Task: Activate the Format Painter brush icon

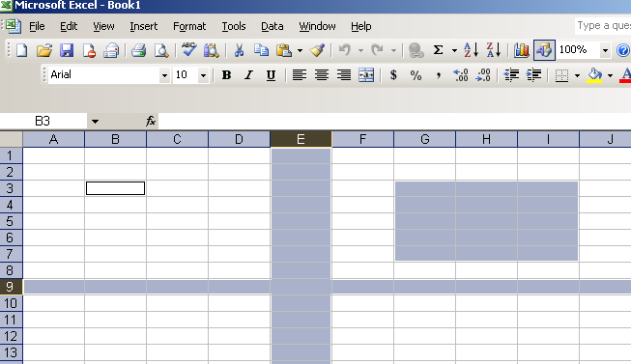Action: 317,50
